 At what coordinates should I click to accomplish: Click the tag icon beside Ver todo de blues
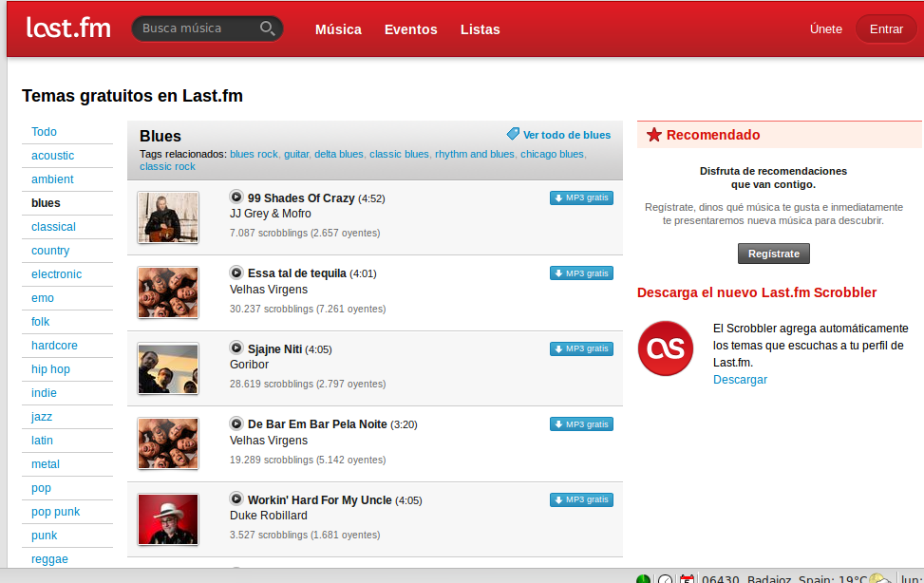click(x=513, y=134)
